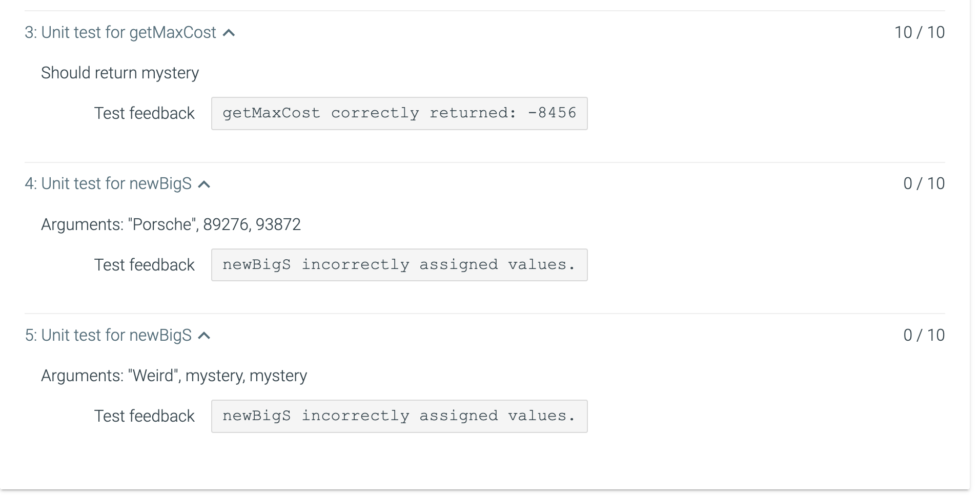Image resolution: width=980 pixels, height=497 pixels.
Task: Click the 'Test feedback' label under test 3
Action: click(x=144, y=113)
